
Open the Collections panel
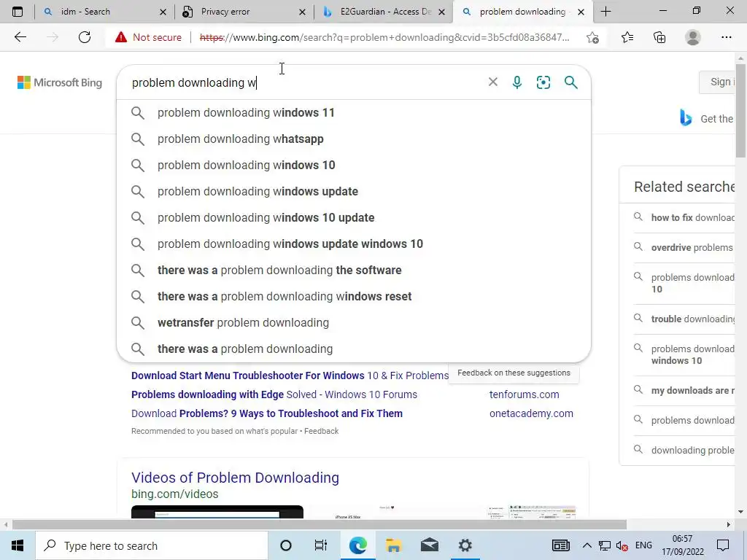pyautogui.click(x=659, y=37)
